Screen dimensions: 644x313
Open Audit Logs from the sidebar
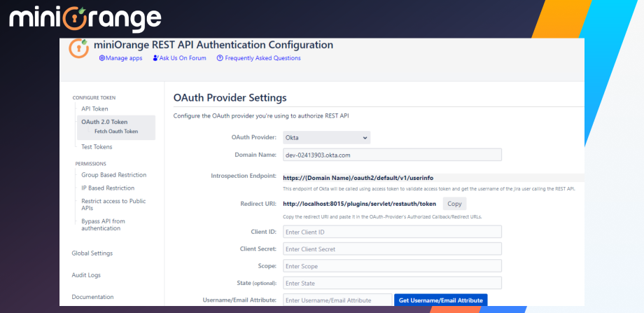tap(86, 275)
